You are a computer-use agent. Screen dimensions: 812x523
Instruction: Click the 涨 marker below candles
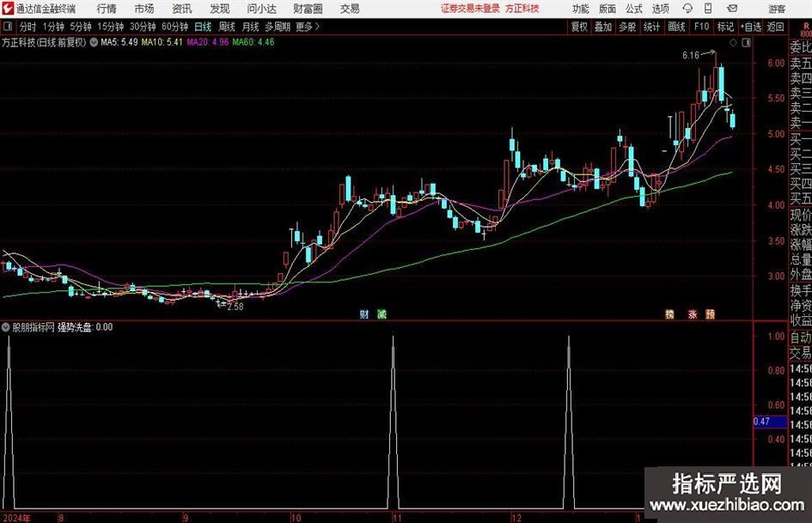[693, 313]
